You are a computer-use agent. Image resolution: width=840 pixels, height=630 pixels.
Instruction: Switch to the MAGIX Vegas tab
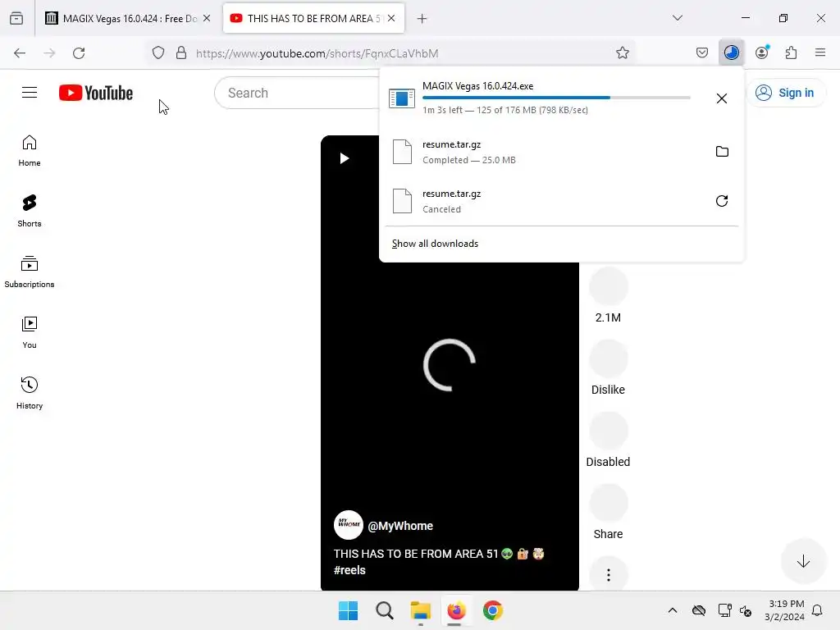128,19
